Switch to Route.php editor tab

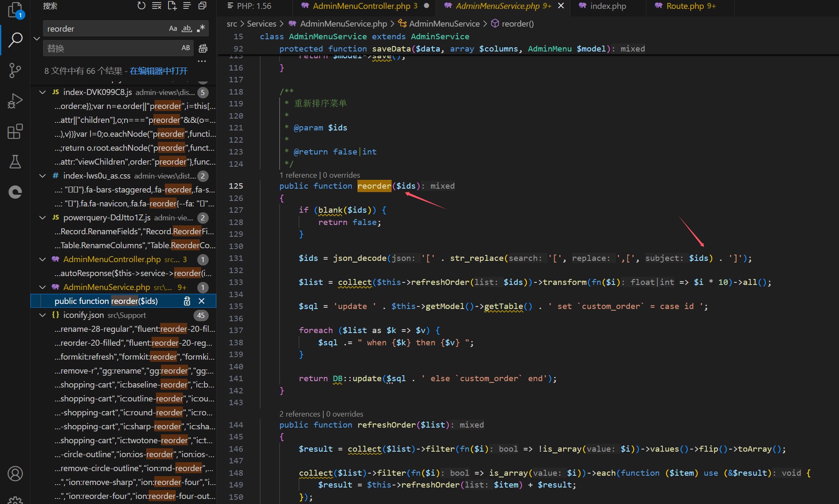(x=685, y=6)
